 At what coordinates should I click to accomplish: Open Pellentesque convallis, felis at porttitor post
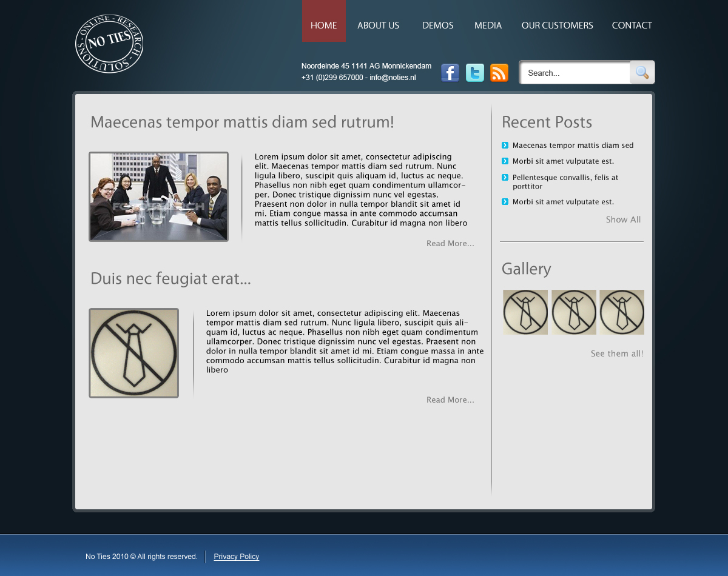(x=565, y=182)
